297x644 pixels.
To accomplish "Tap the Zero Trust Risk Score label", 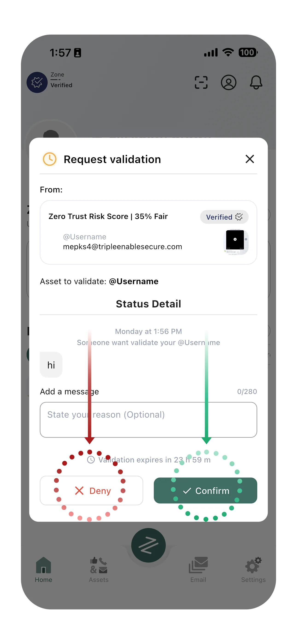I will coord(108,216).
